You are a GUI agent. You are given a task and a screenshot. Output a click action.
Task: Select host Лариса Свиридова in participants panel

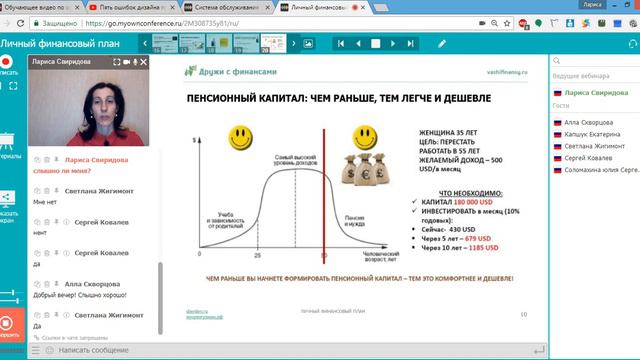click(595, 93)
